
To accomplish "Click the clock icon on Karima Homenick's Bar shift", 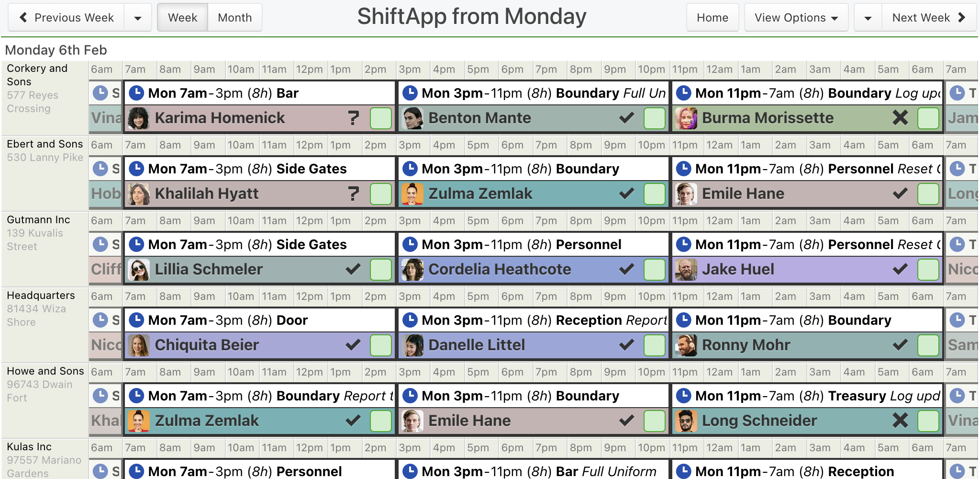I will tap(137, 93).
